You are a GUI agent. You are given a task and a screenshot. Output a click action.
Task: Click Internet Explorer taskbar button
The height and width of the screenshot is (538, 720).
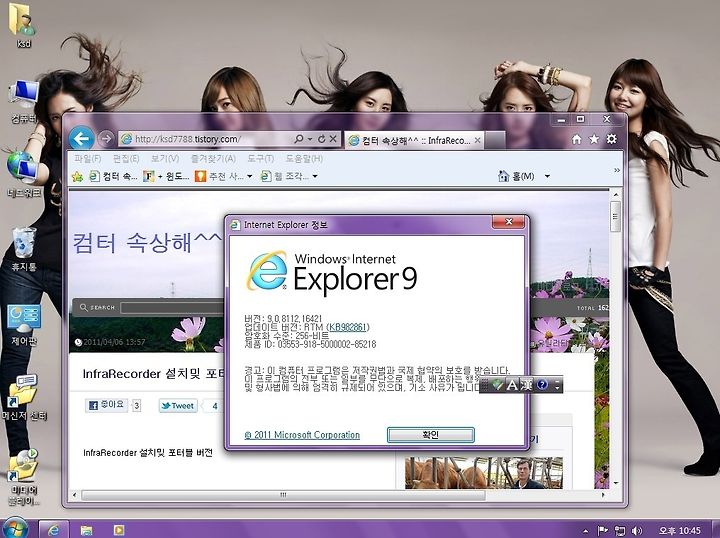tap(54, 529)
